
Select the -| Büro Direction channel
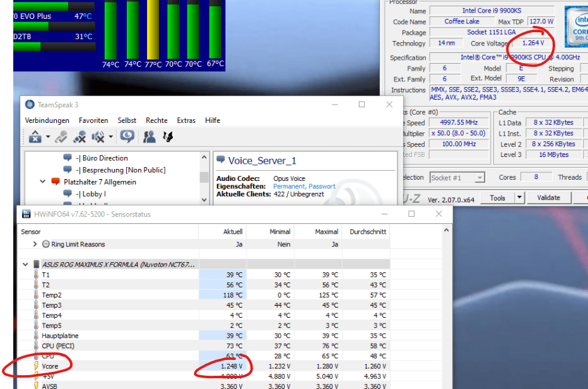coord(102,158)
